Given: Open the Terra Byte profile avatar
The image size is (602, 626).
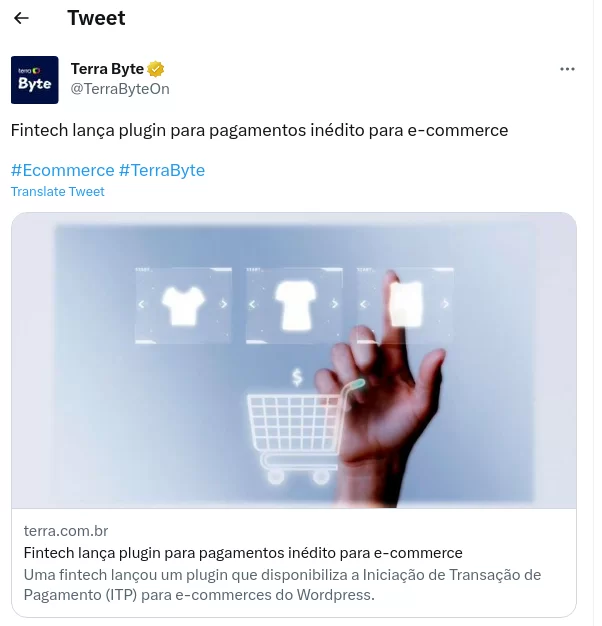Looking at the screenshot, I should (x=35, y=80).
